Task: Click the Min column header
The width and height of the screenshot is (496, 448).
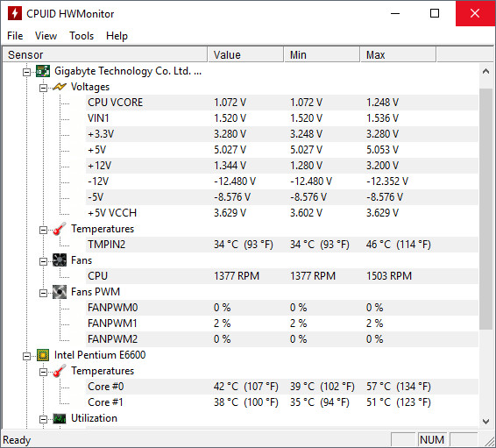Action: click(322, 54)
